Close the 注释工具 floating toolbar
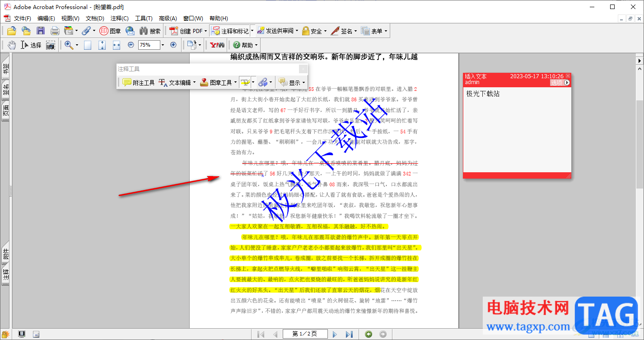This screenshot has width=644, height=340. 303,69
